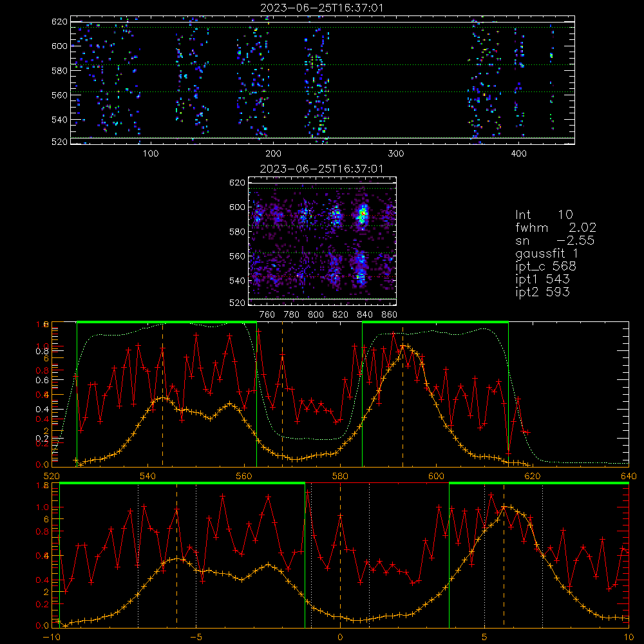Click y-axis label 580 on top plot
The image size is (644, 644).
click(59, 71)
